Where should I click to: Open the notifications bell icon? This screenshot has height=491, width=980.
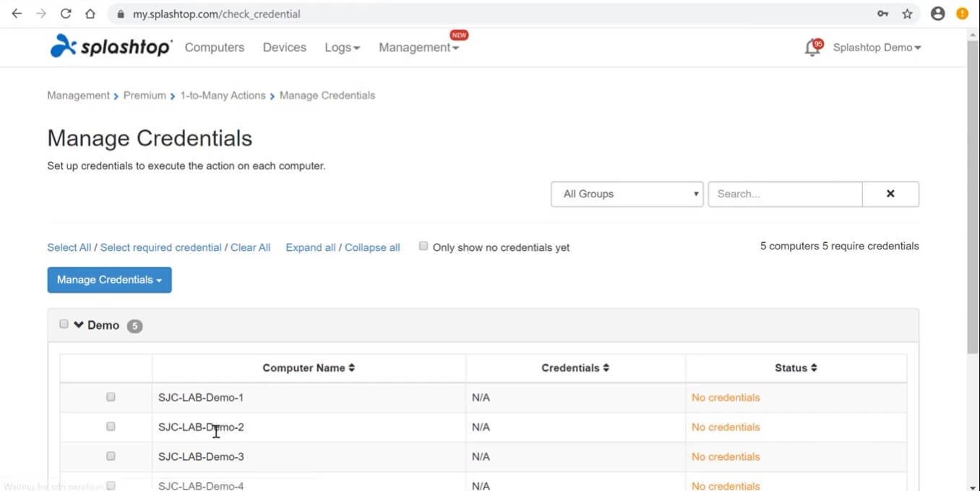click(x=812, y=48)
